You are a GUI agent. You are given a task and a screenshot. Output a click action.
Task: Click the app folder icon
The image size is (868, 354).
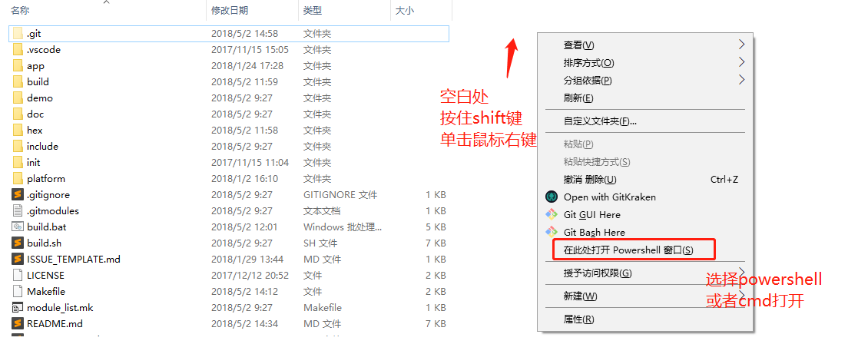(x=17, y=66)
